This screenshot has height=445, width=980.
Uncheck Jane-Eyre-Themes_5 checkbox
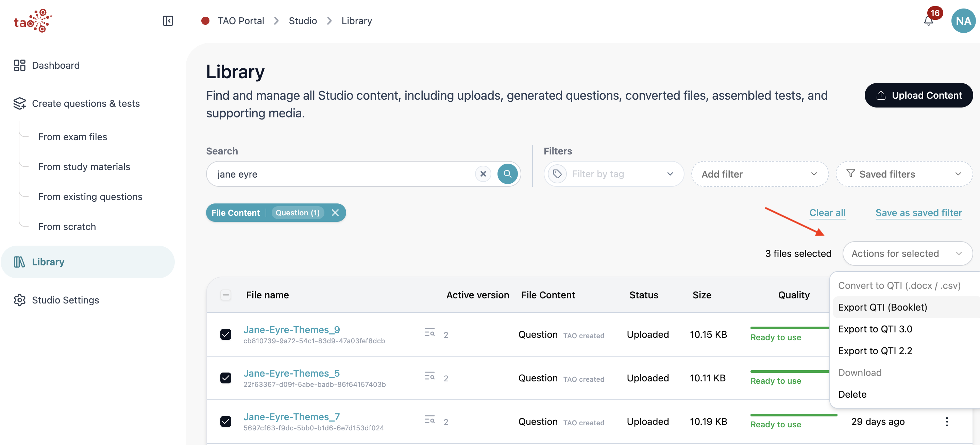click(x=225, y=378)
